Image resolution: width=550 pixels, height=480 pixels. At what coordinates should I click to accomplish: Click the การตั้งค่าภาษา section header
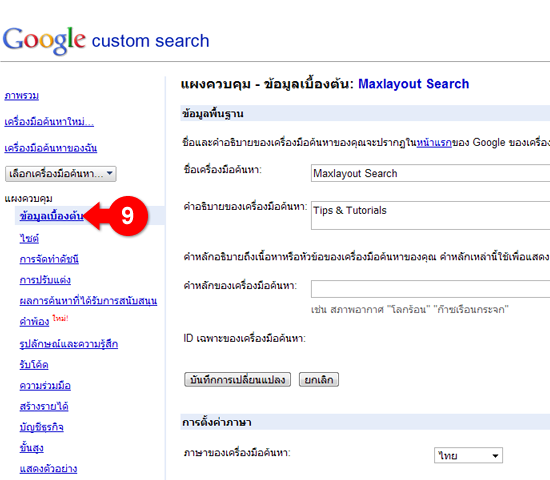(365, 422)
